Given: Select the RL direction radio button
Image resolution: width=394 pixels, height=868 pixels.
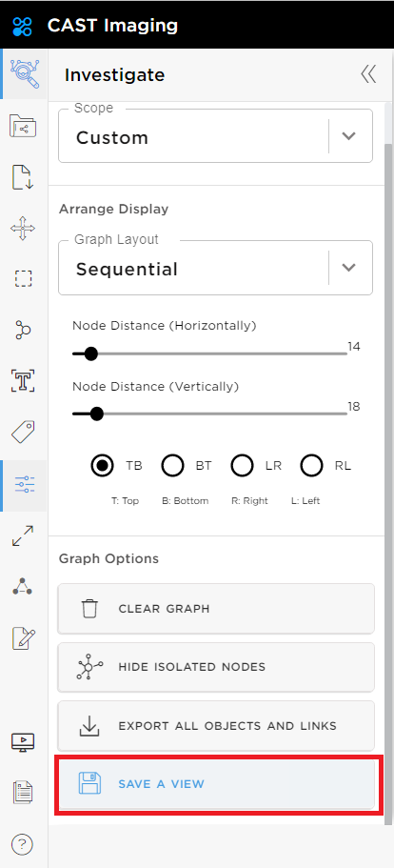Looking at the screenshot, I should [x=311, y=466].
